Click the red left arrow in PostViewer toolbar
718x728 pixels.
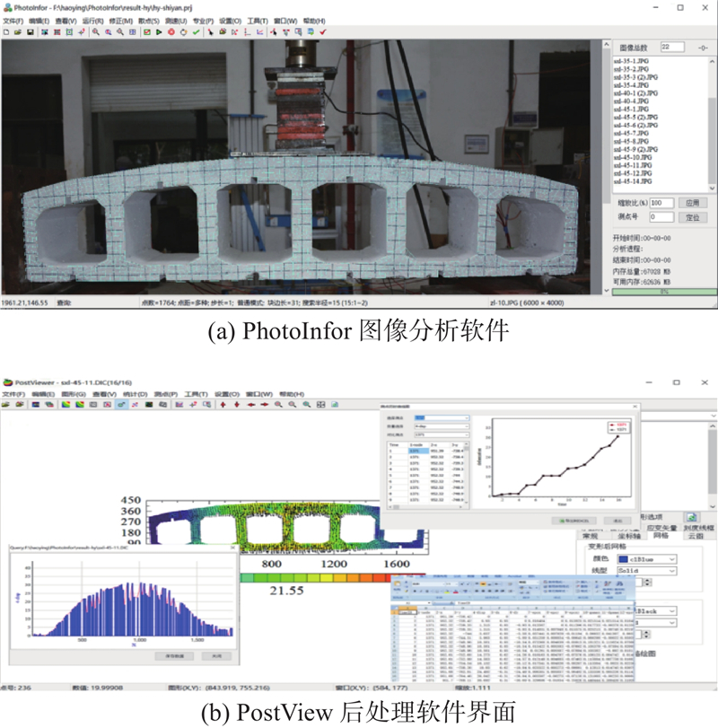[x=250, y=405]
